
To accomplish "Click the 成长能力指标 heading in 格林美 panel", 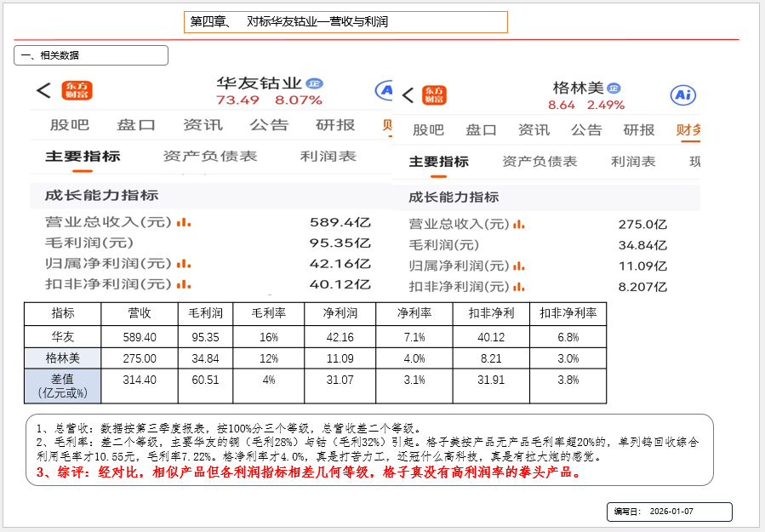I will pyautogui.click(x=454, y=197).
